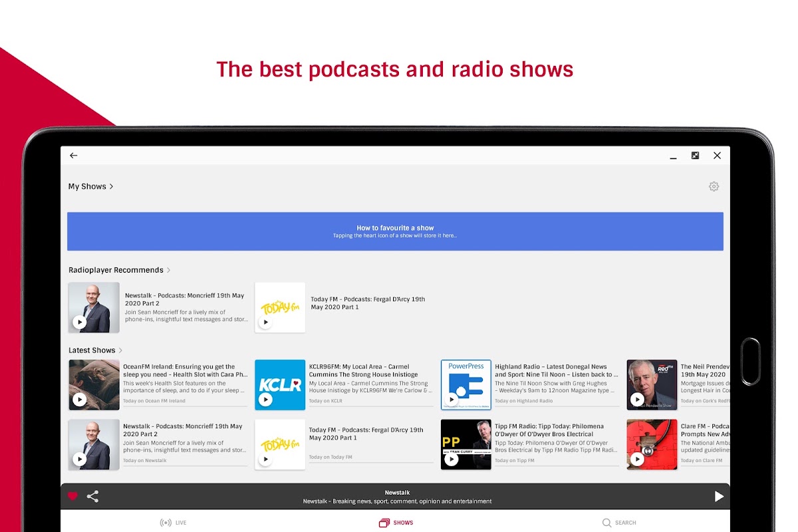The height and width of the screenshot is (532, 798).
Task: Open Today FM Fergal D'Arcy recommended podcast title
Action: tap(368, 303)
